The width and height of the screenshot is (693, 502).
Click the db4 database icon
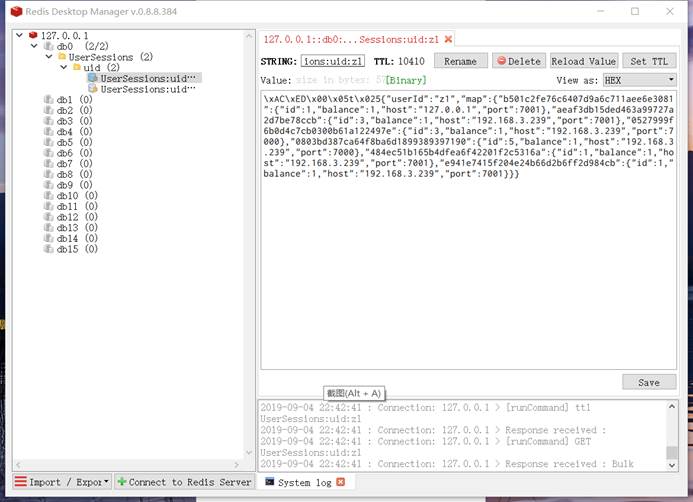49,131
